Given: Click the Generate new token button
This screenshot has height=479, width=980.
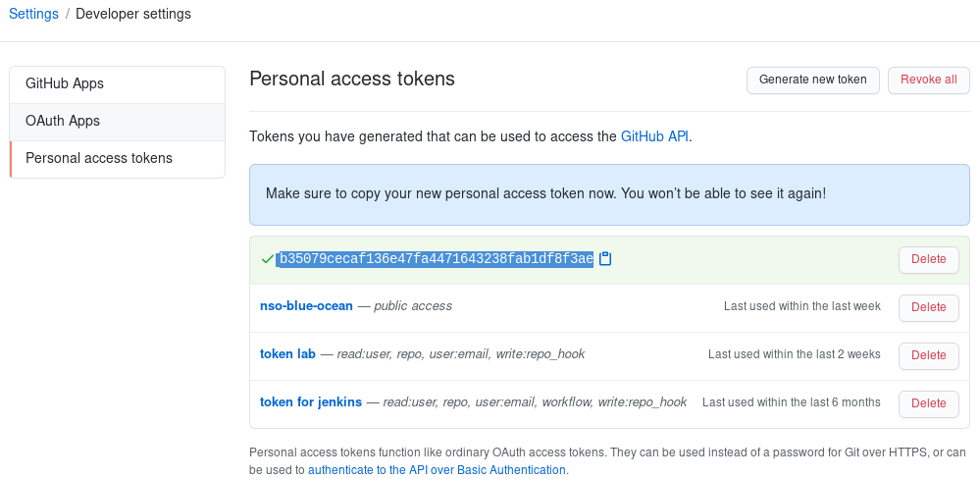Looking at the screenshot, I should [x=812, y=80].
